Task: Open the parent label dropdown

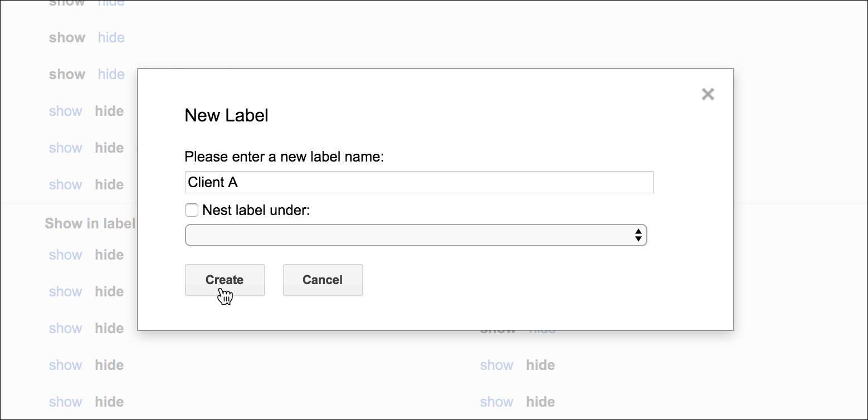Action: [416, 235]
